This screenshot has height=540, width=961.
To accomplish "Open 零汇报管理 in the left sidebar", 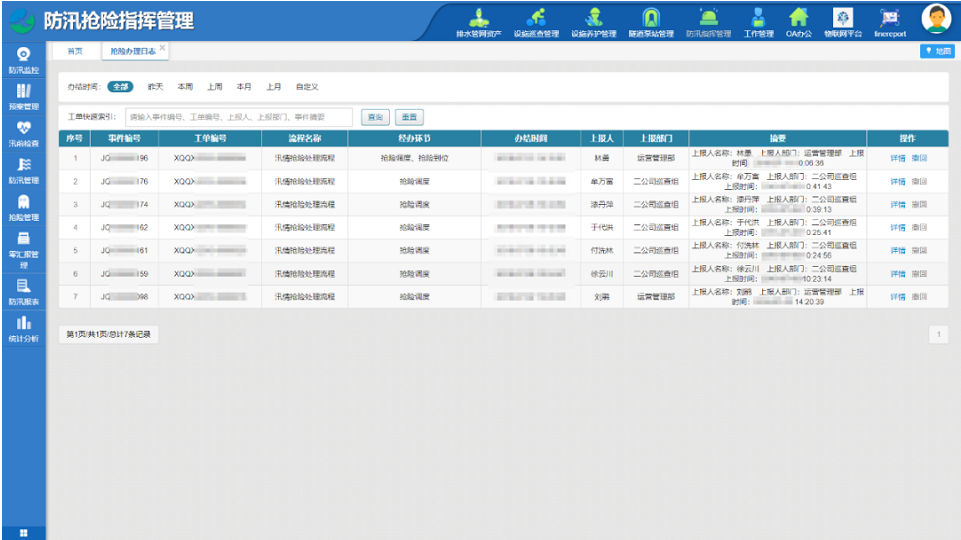I will click(x=23, y=249).
